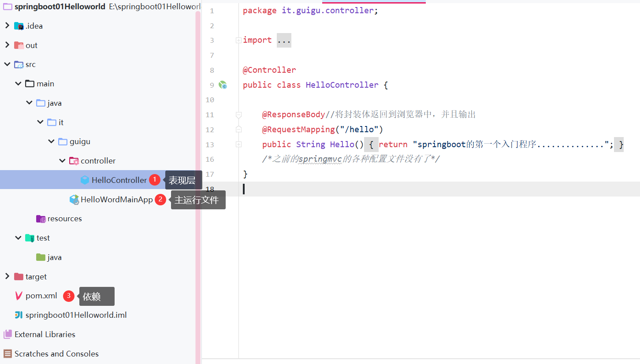Collapse the test folder chevron
The width and height of the screenshot is (640, 364).
tap(18, 238)
